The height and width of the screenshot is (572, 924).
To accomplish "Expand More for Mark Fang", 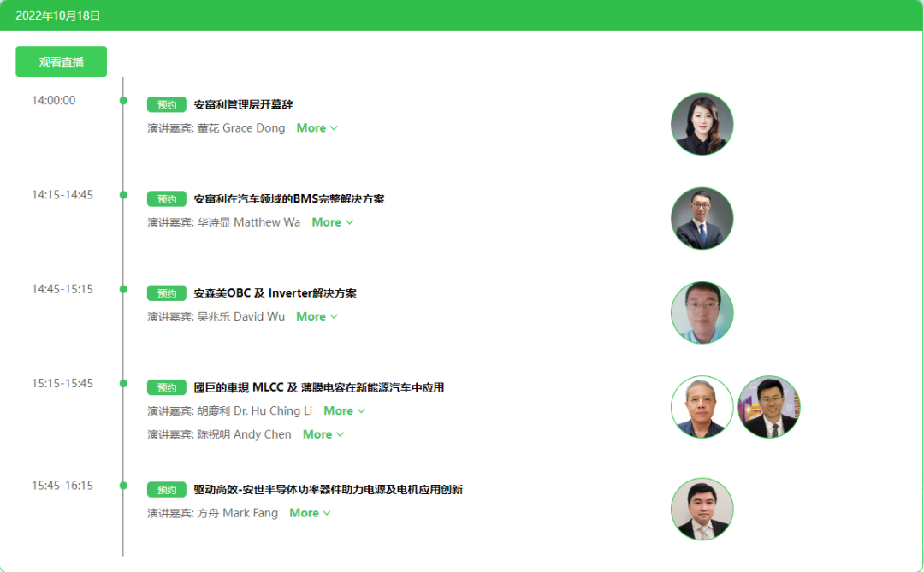I will tap(310, 513).
